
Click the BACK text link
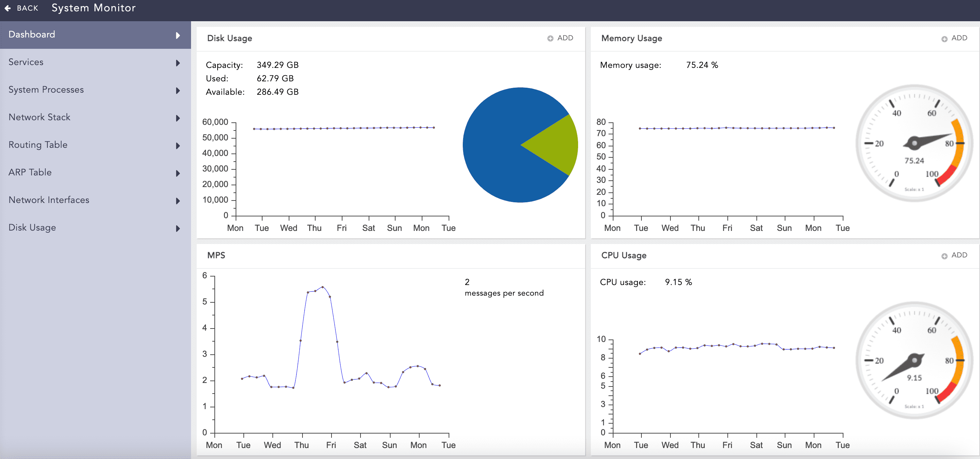(27, 8)
